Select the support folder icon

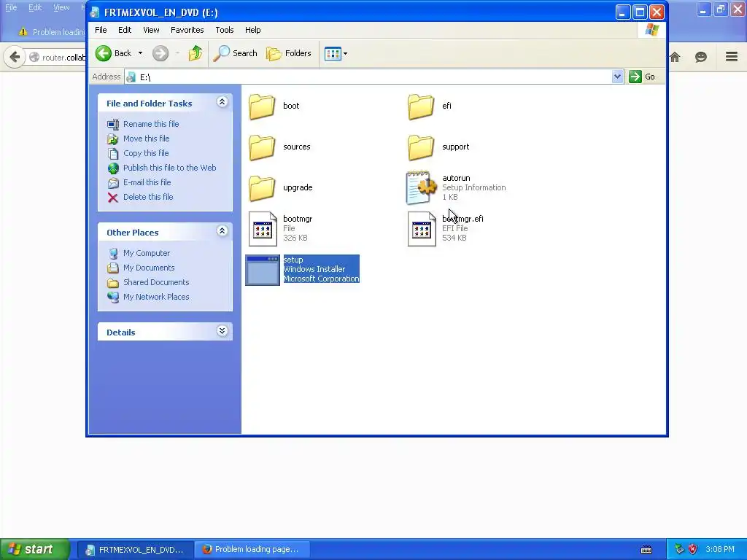click(x=421, y=147)
